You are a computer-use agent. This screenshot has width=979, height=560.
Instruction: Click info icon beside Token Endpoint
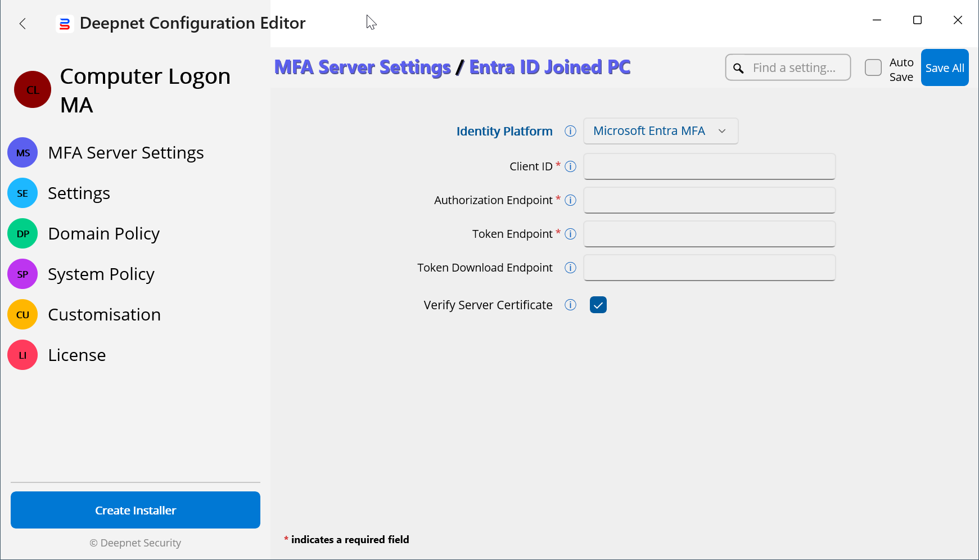(x=570, y=234)
